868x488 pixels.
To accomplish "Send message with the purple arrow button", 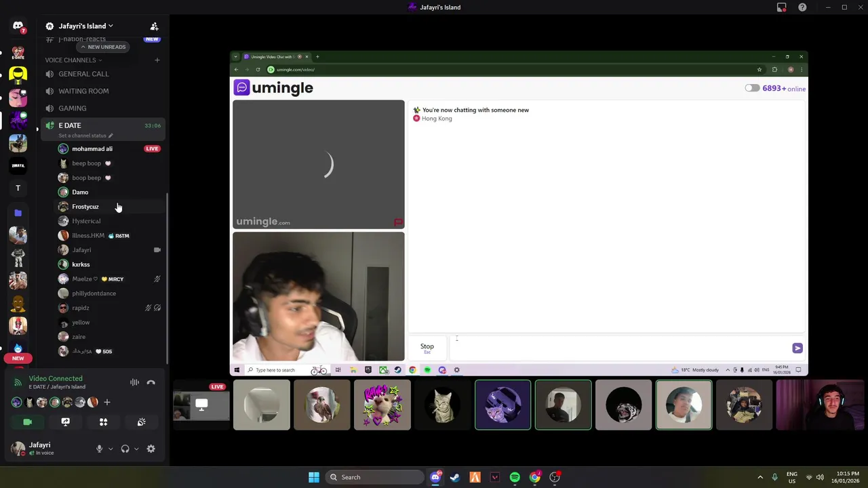I will pyautogui.click(x=797, y=348).
